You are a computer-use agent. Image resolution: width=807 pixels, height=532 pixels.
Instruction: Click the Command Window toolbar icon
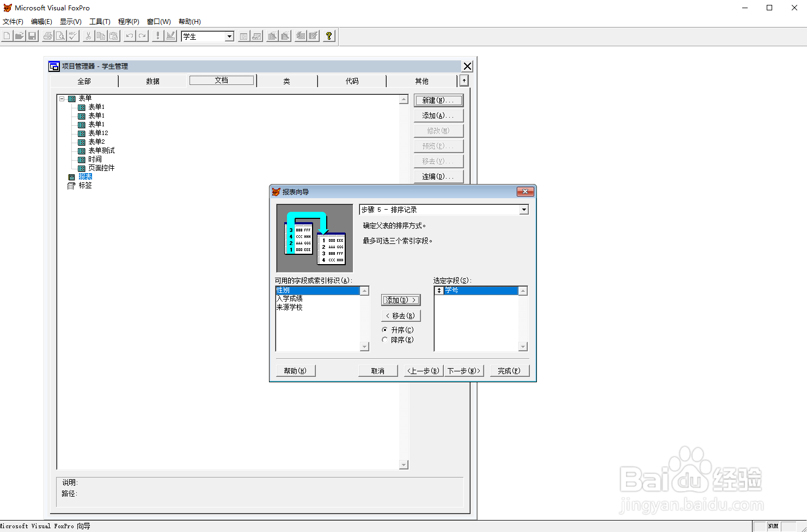[244, 36]
